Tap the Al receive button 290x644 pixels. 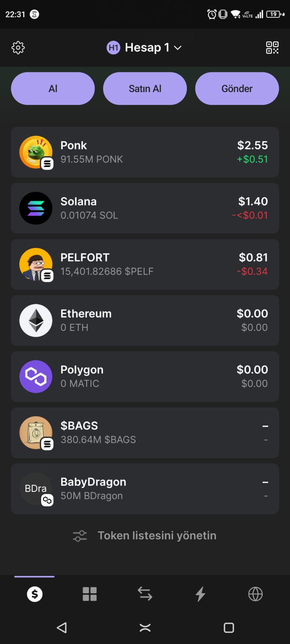tap(53, 89)
